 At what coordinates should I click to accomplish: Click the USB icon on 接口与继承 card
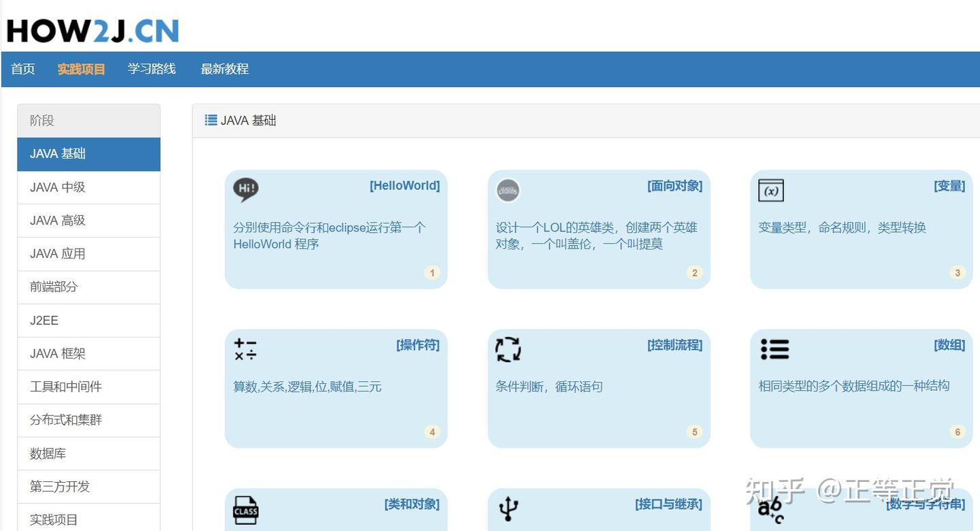(x=508, y=508)
